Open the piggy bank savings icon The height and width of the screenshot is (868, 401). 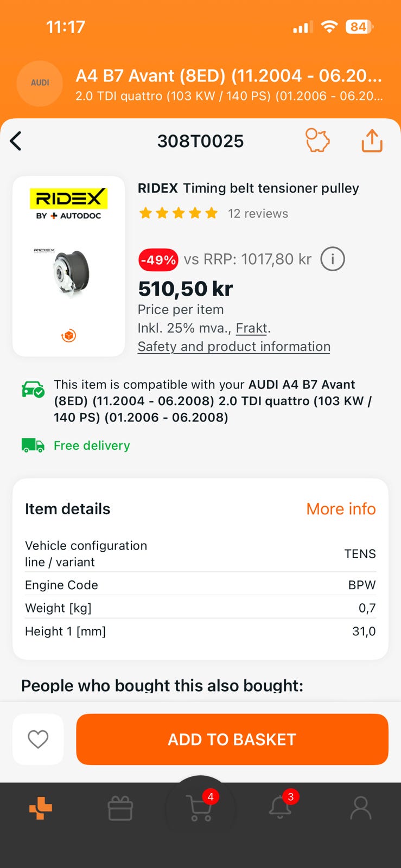coord(317,141)
